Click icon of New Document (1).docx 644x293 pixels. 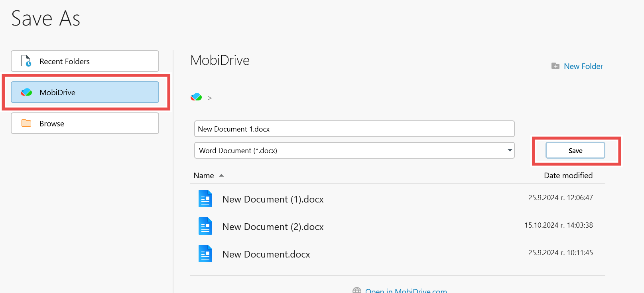[205, 199]
